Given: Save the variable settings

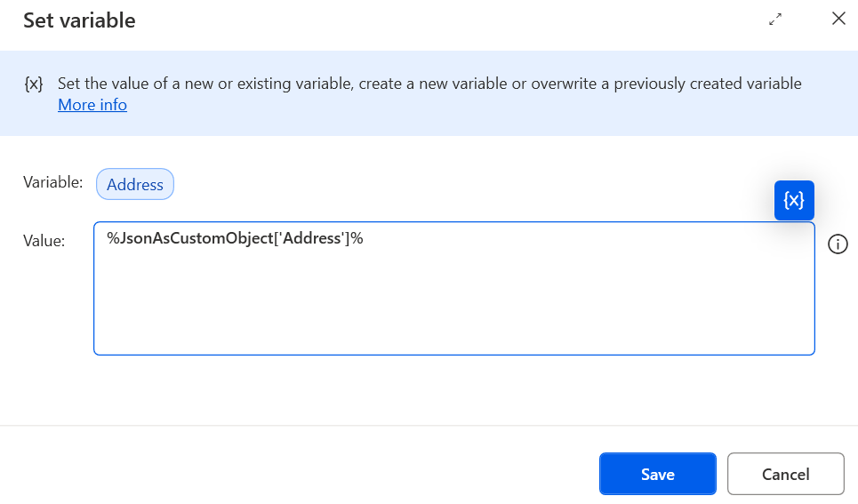Looking at the screenshot, I should 658,474.
